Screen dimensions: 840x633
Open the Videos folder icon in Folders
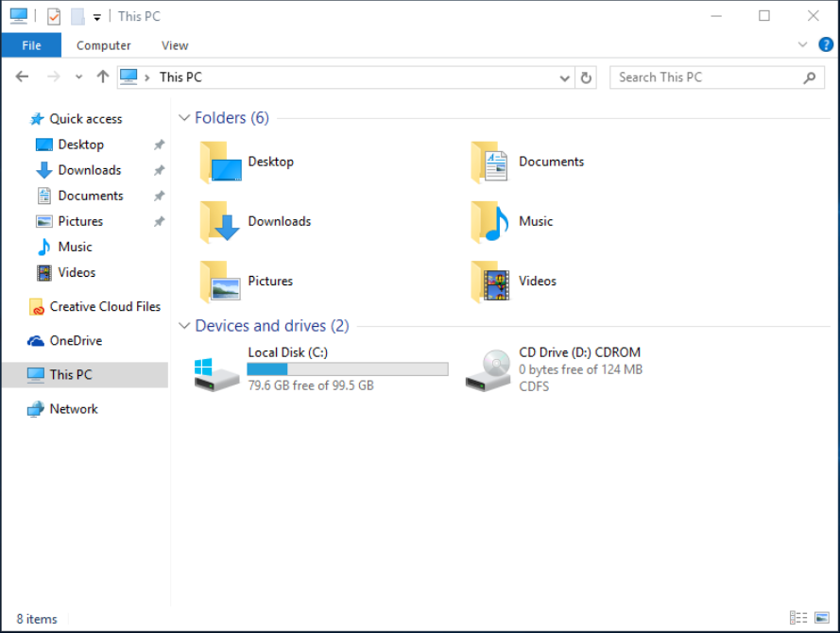point(490,282)
